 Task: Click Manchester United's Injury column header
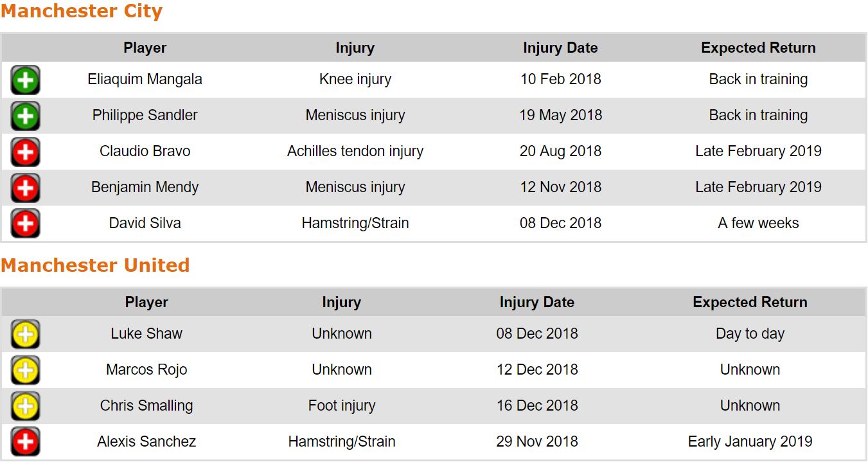tap(341, 303)
